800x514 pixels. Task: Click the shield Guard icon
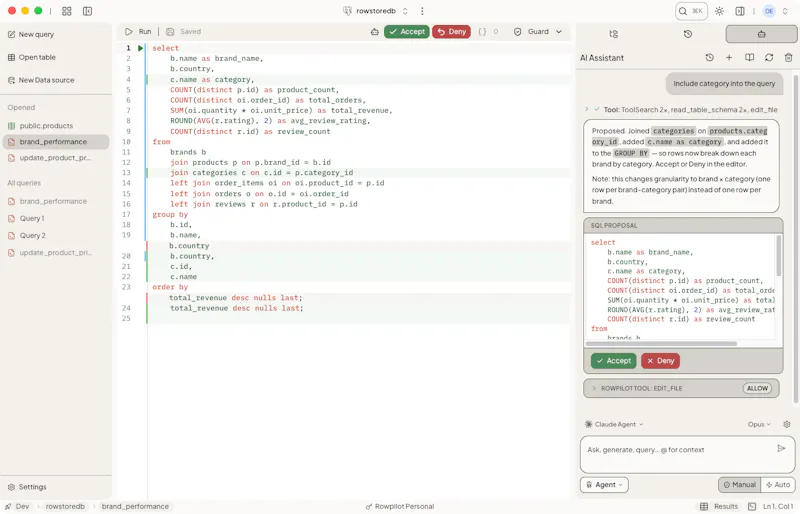517,32
